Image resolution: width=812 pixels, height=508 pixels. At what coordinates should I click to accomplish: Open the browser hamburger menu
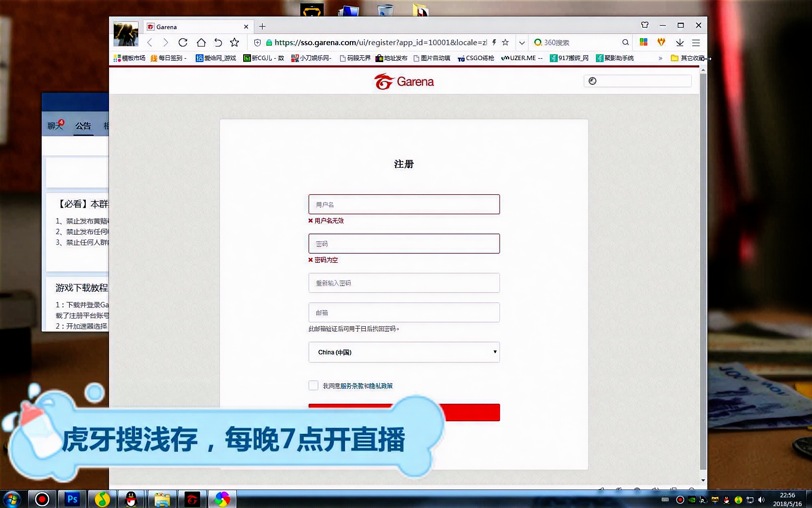696,43
